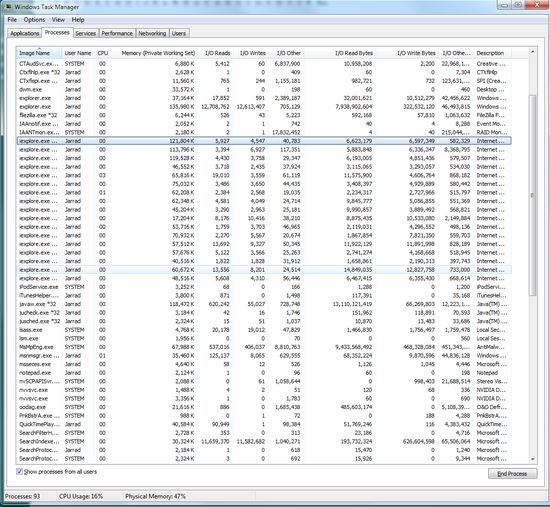Viewport: 550px width, 507px height.
Task: Select the filezilla.exe *32 process
Action: point(264,115)
